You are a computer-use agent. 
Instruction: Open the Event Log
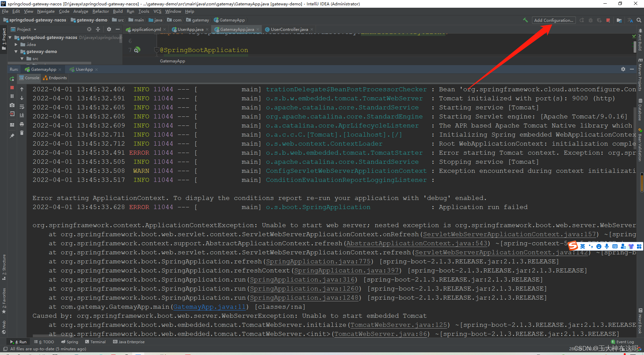(623, 342)
